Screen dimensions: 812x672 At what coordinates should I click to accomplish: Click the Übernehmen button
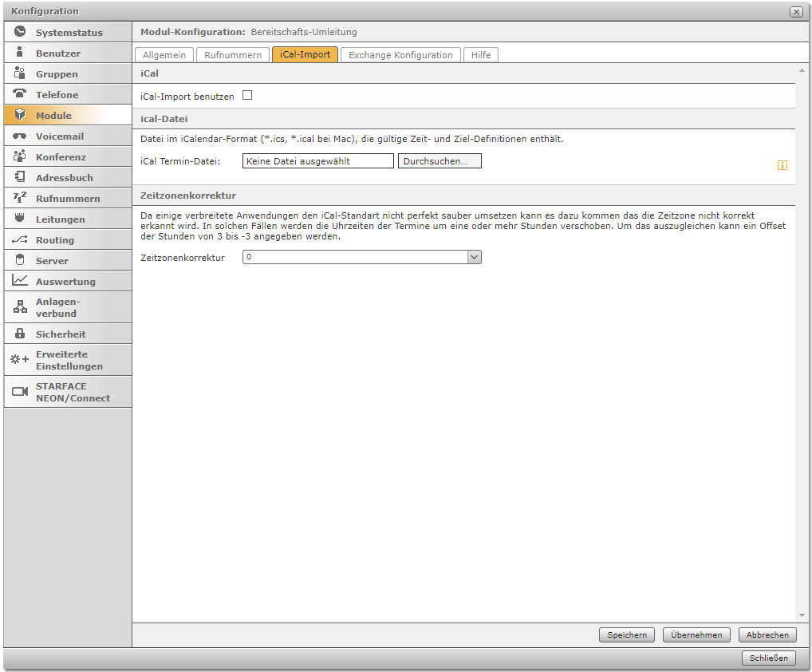point(696,635)
